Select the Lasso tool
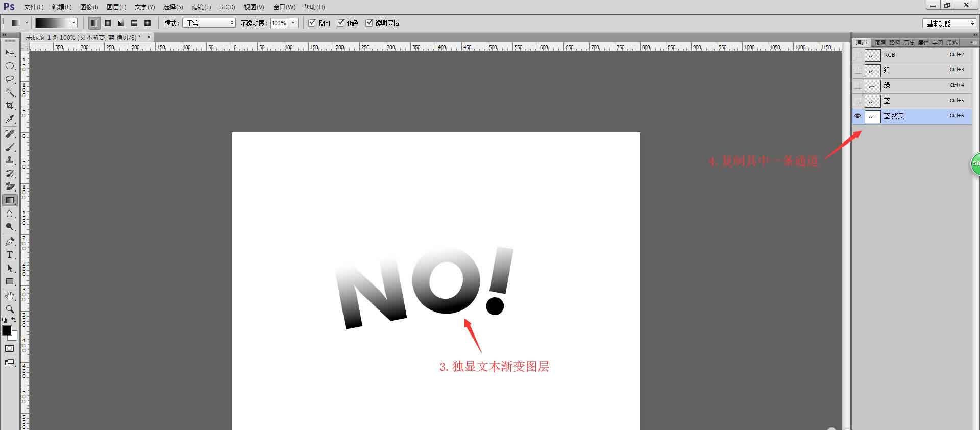 [x=10, y=79]
